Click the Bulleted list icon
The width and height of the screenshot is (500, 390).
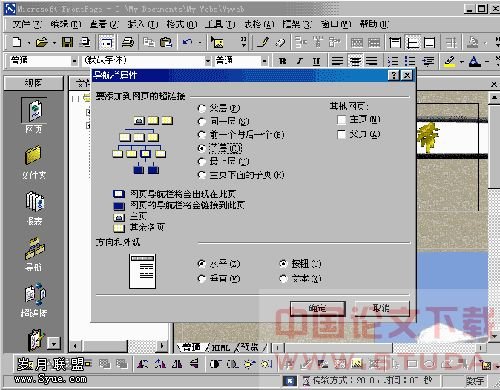click(x=410, y=61)
